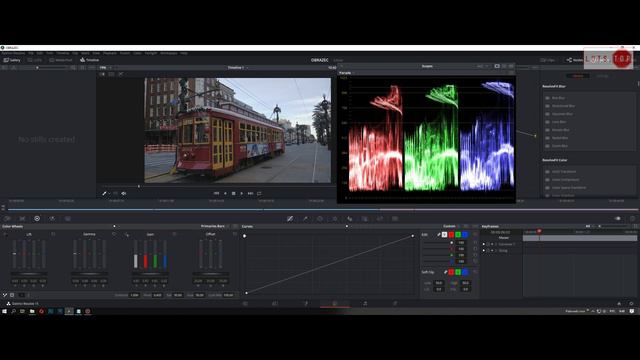This screenshot has width=640, height=360.
Task: Reset the Gain bars
Action: 174,234
